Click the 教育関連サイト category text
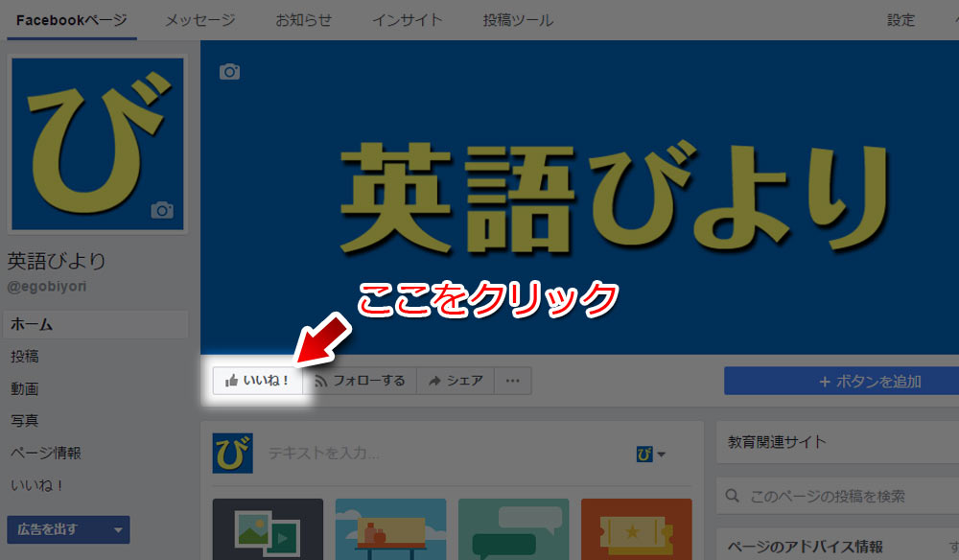959x560 pixels. 777,442
